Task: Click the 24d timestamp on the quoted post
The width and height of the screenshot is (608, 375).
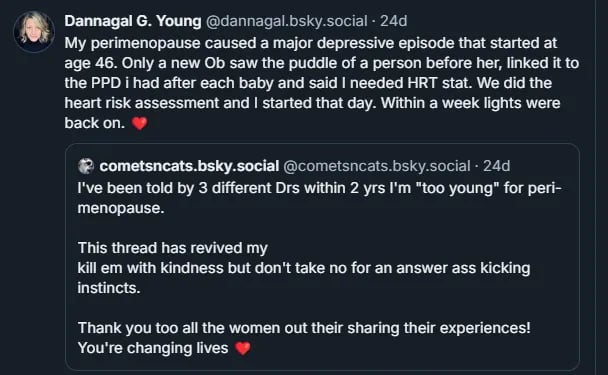Action: (497, 166)
